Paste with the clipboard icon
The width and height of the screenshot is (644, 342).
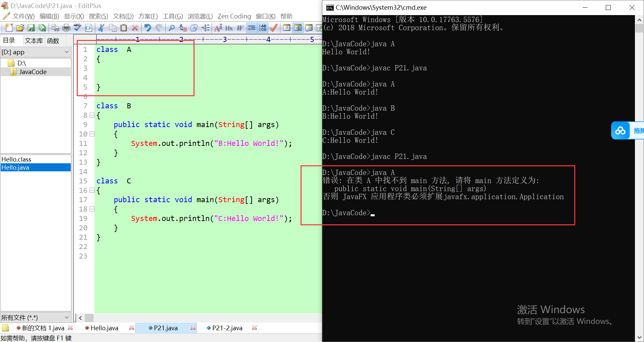[124, 28]
